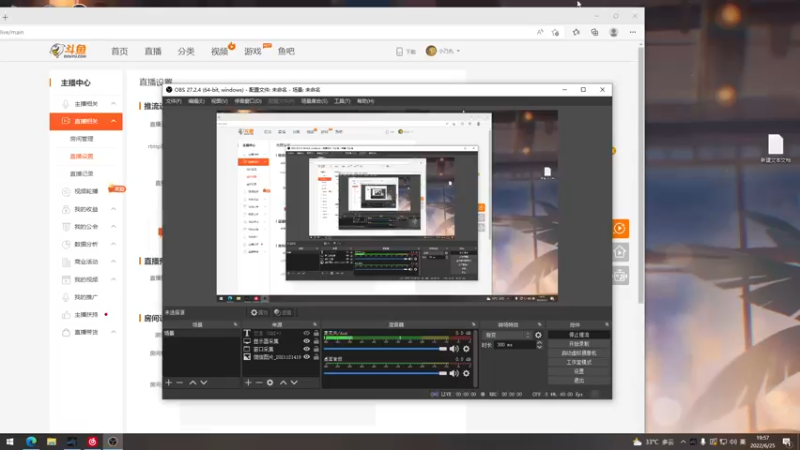The image size is (800, 450).
Task: Open the floating orange play icon
Action: (620, 229)
